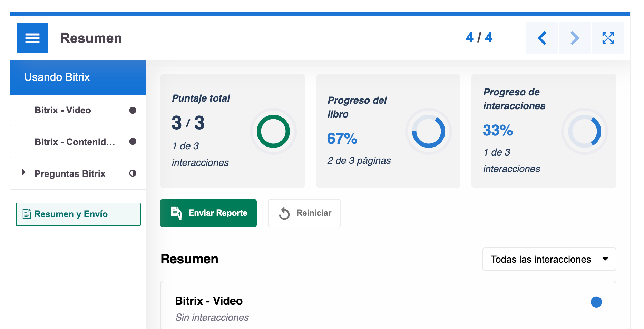Select the Usando Bitrix book title
Screen dimensions: 644x329
78,77
